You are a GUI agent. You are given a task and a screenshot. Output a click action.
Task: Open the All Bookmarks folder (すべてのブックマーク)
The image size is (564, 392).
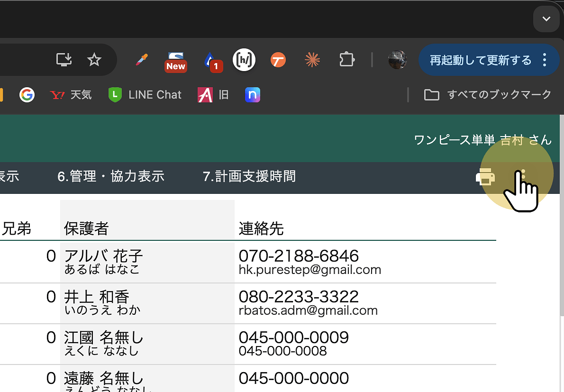click(x=488, y=95)
